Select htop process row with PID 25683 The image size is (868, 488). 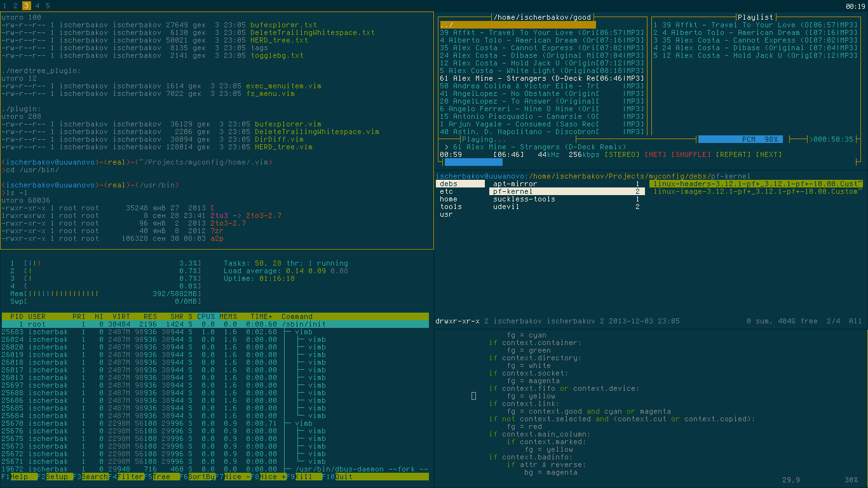point(215,332)
